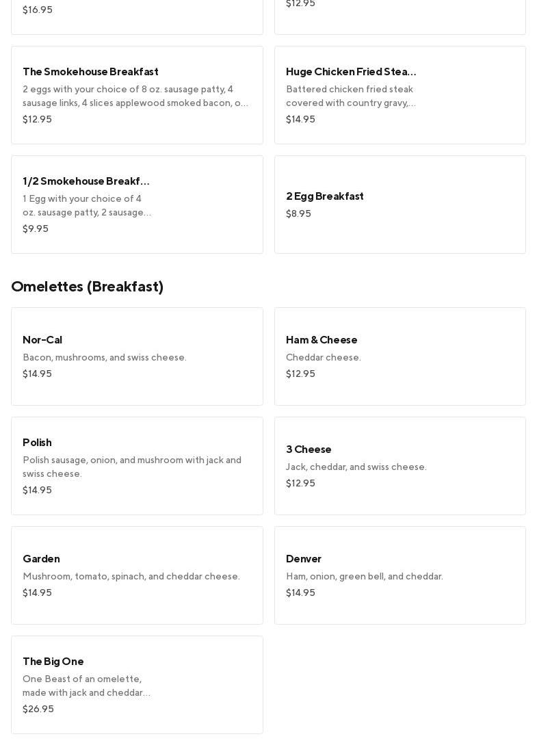Click the "Jack, cheddar, and swiss cheese" description

point(356,467)
